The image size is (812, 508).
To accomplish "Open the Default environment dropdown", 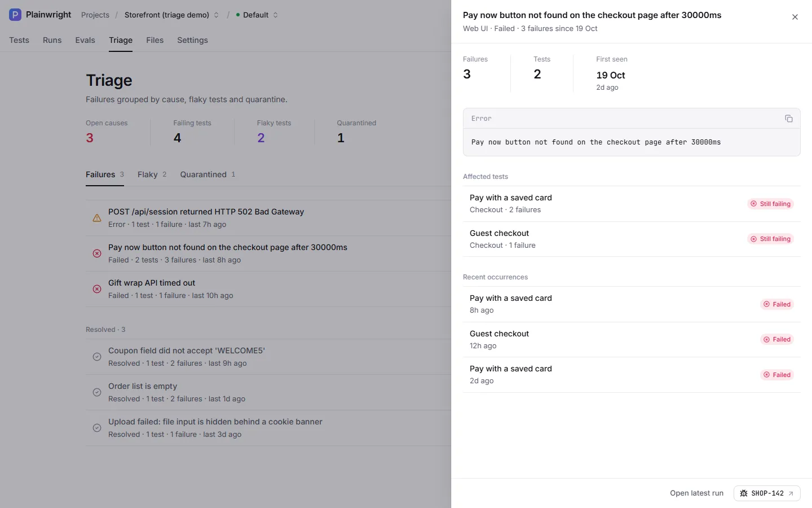I will click(257, 15).
